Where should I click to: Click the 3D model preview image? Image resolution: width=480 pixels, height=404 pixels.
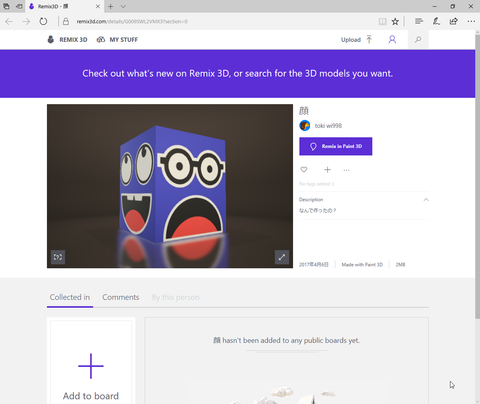coord(170,186)
